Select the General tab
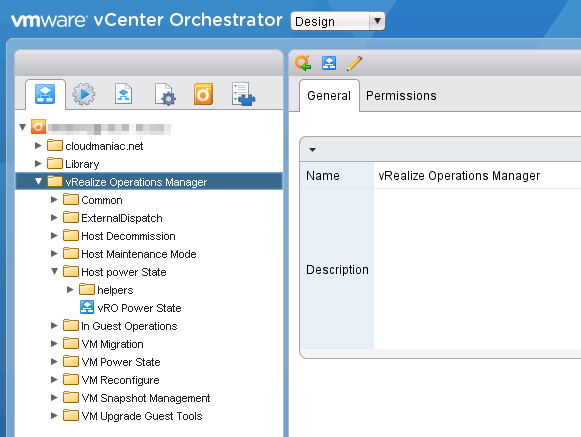This screenshot has width=581, height=437. point(329,96)
